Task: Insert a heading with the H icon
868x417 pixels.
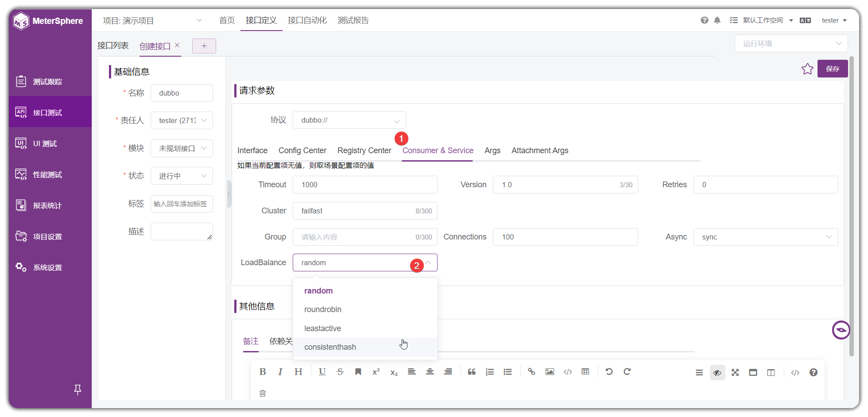Action: (x=298, y=372)
